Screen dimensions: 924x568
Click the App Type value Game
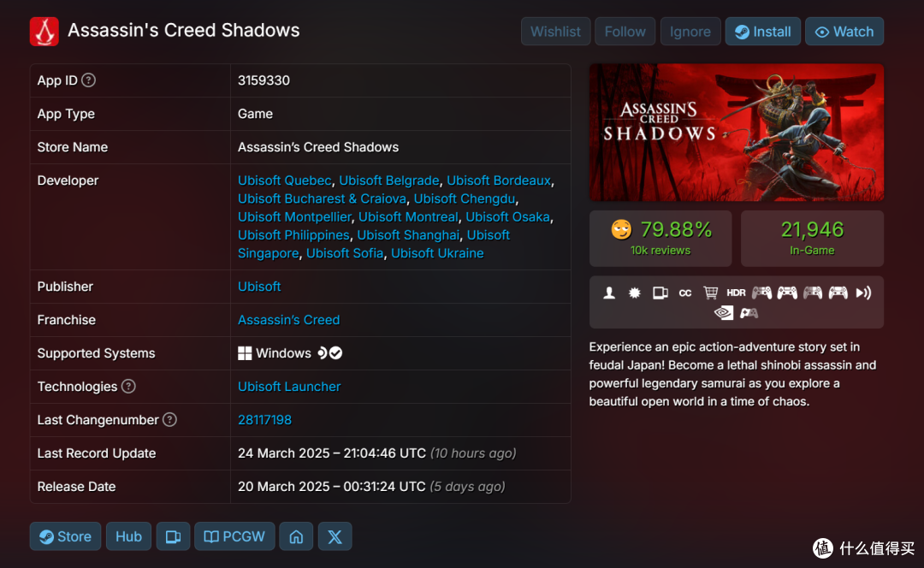coord(255,114)
